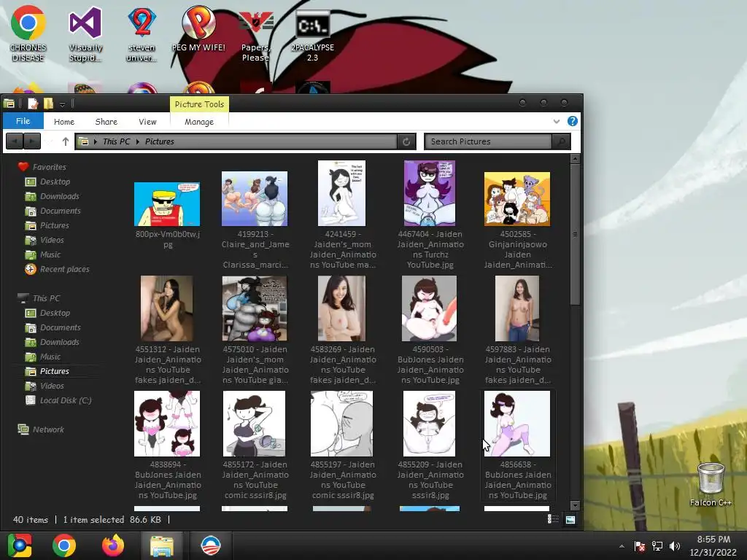
Task: Open Explorer help with the question mark icon
Action: [x=572, y=121]
